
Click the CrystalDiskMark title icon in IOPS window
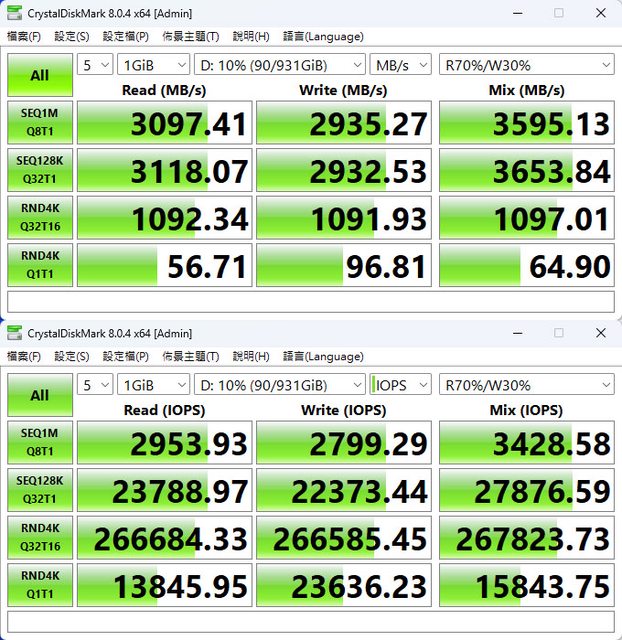pos(14,333)
